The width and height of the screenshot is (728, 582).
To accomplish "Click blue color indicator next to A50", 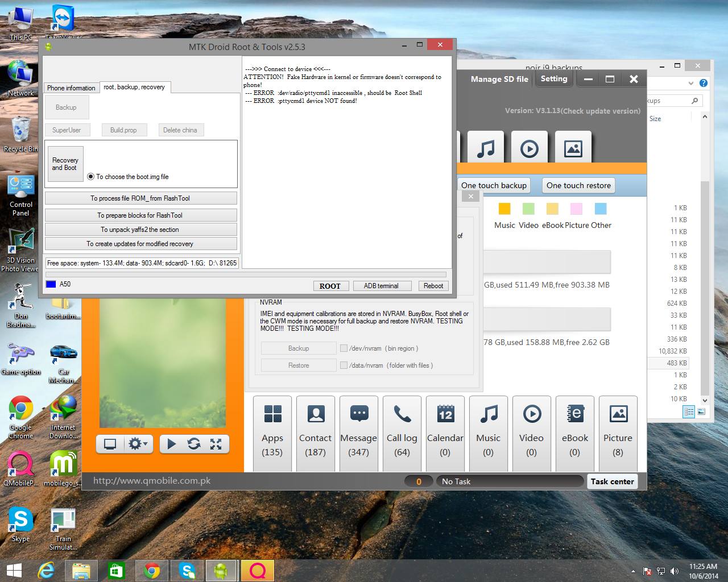I will click(x=51, y=284).
